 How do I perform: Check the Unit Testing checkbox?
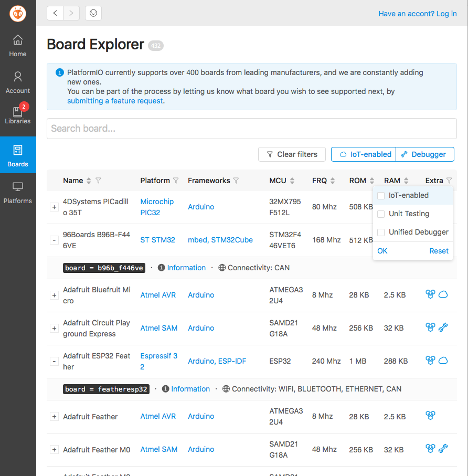pos(381,214)
